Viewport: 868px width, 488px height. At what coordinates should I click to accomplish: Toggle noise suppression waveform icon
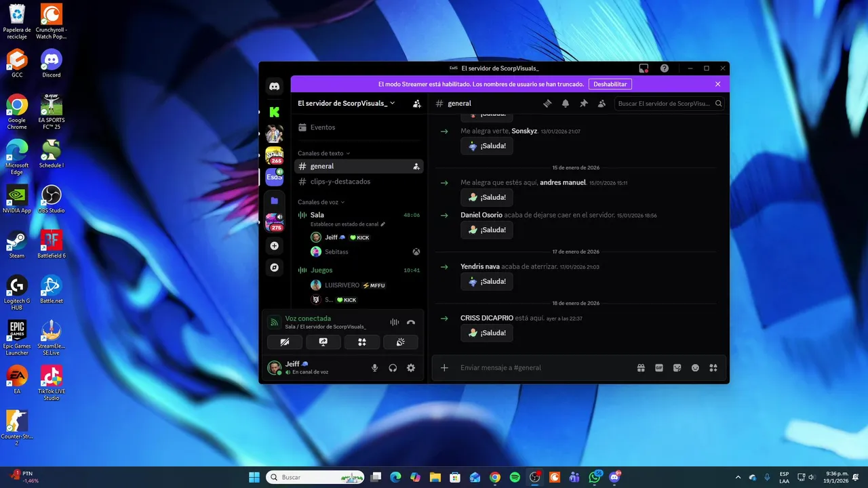pyautogui.click(x=394, y=323)
